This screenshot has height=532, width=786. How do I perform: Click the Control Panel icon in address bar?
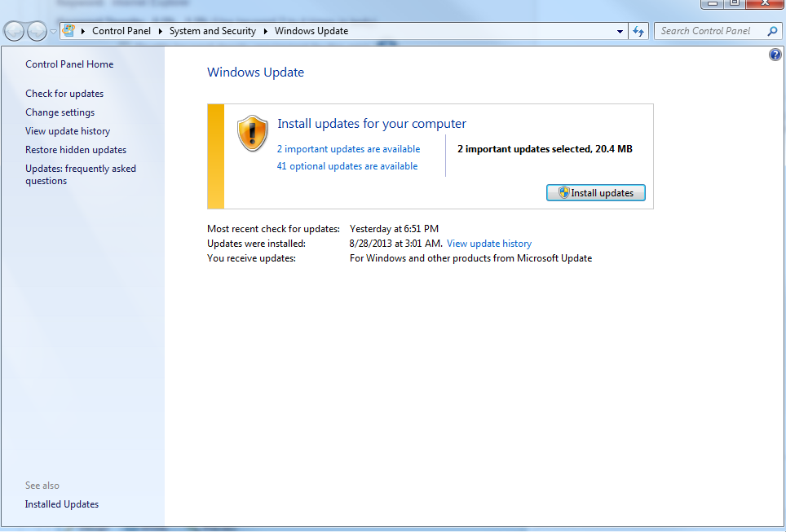tap(70, 31)
